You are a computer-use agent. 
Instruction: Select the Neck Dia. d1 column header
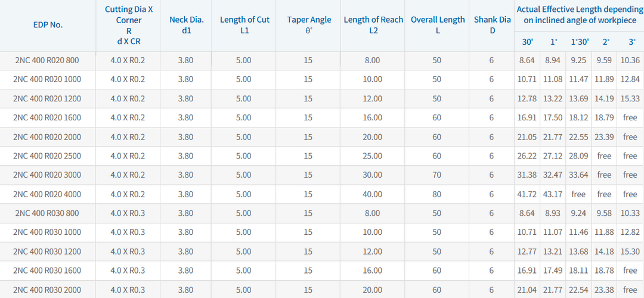coord(186,24)
